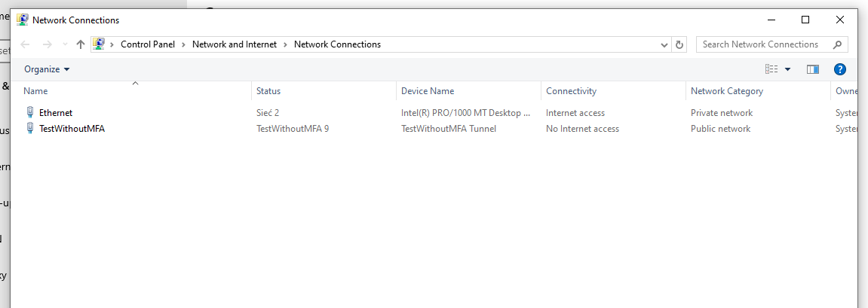The height and width of the screenshot is (308, 868).
Task: Click the Search Network Connections field
Action: point(762,44)
